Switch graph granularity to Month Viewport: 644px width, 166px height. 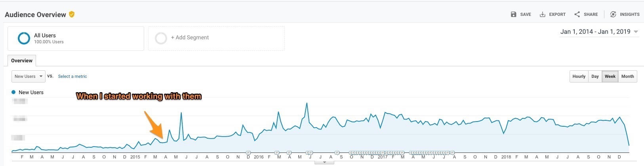click(x=627, y=76)
